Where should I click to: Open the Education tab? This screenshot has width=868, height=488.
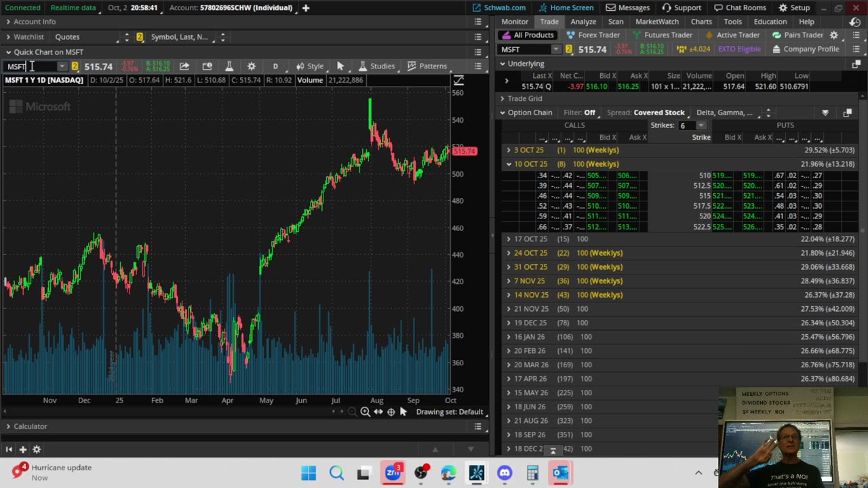click(770, 22)
